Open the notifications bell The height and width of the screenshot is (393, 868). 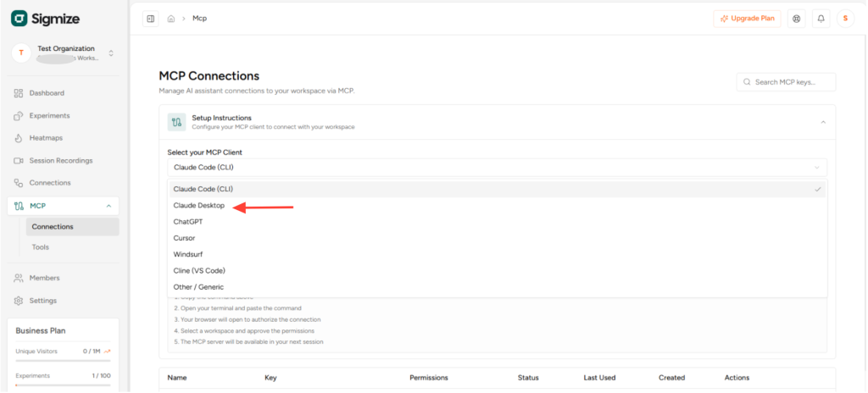coord(821,19)
